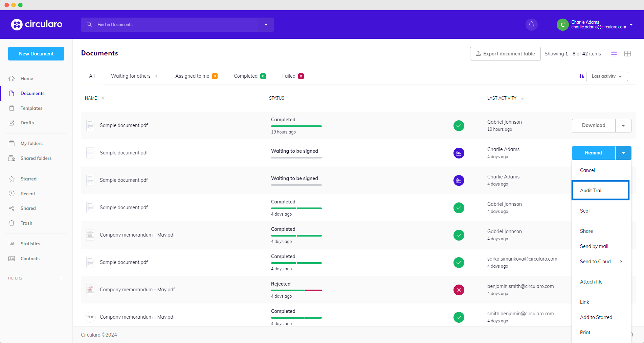Click the Trash icon in sidebar

point(12,223)
